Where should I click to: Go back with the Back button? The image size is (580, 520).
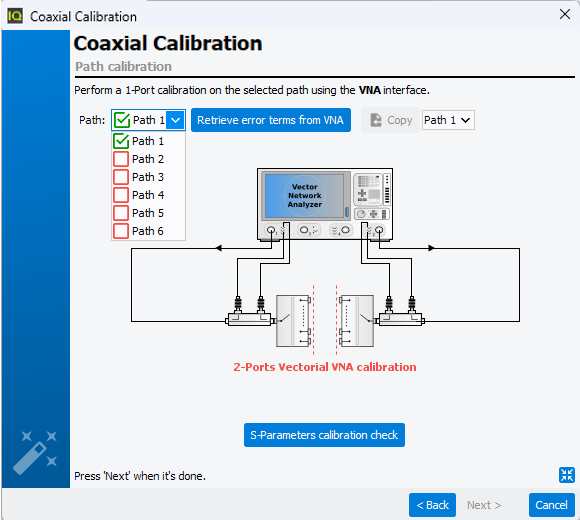pyautogui.click(x=432, y=505)
